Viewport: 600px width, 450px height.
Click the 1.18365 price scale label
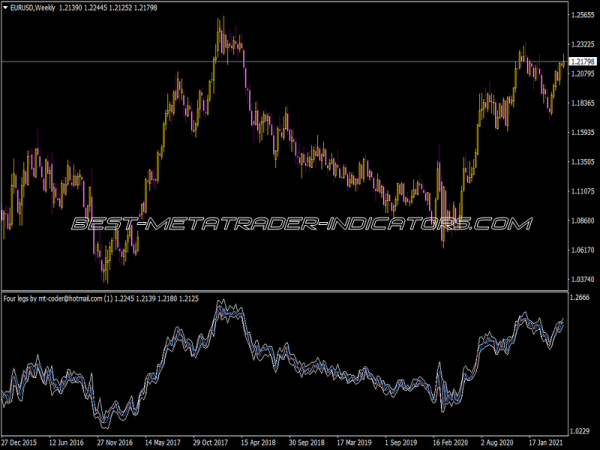pos(580,103)
